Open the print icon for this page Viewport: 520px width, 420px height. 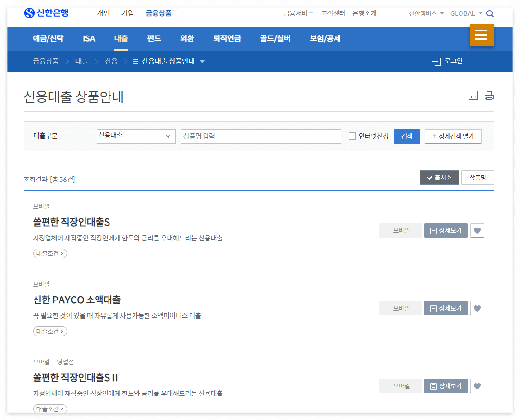[489, 96]
